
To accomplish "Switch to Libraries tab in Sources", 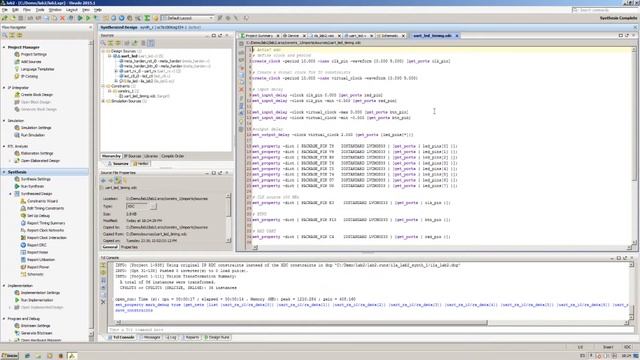I will 151,156.
